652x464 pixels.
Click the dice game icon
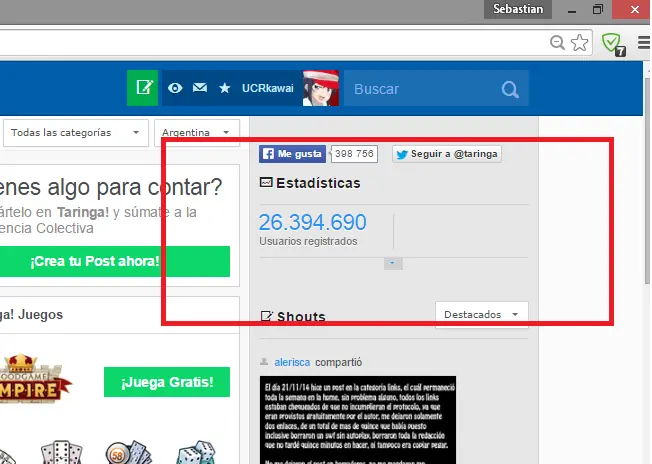(196, 453)
